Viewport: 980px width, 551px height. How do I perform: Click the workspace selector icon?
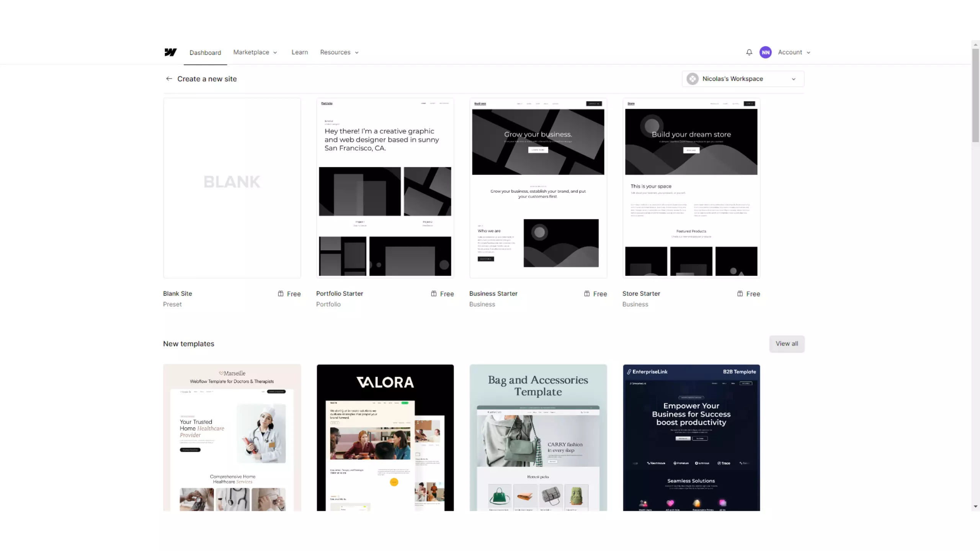click(693, 79)
